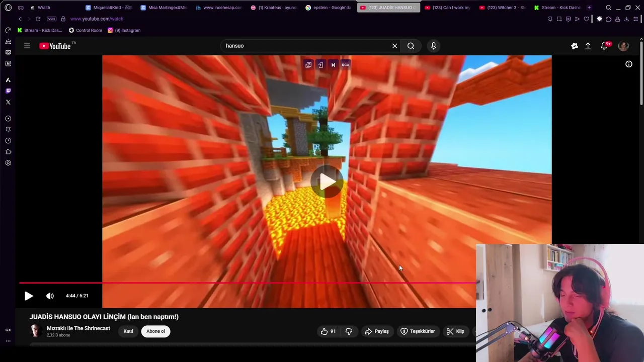Screen dimensions: 644x362
Task: Open YouTube notifications bell
Action: tap(605, 46)
